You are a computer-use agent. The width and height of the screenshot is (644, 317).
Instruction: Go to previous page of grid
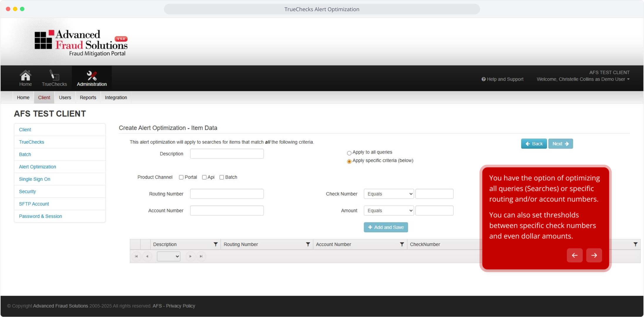(x=147, y=256)
